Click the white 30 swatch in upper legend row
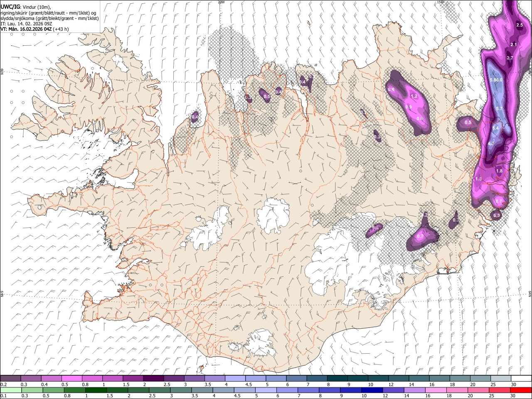Image resolution: width=532 pixels, height=399 pixels. (x=521, y=379)
